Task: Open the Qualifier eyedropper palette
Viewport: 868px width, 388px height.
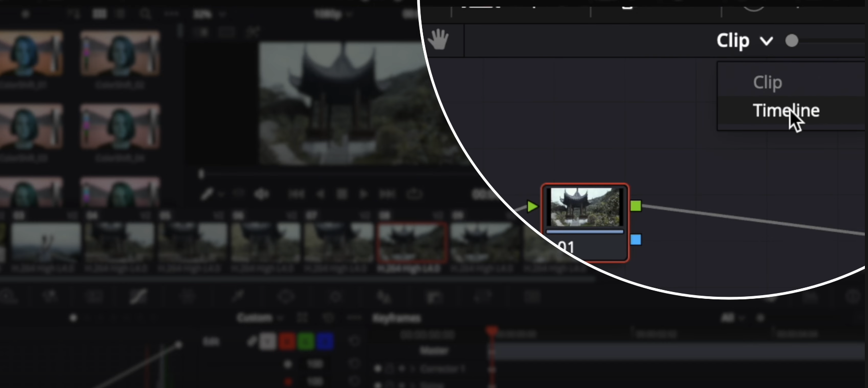Action: click(238, 297)
